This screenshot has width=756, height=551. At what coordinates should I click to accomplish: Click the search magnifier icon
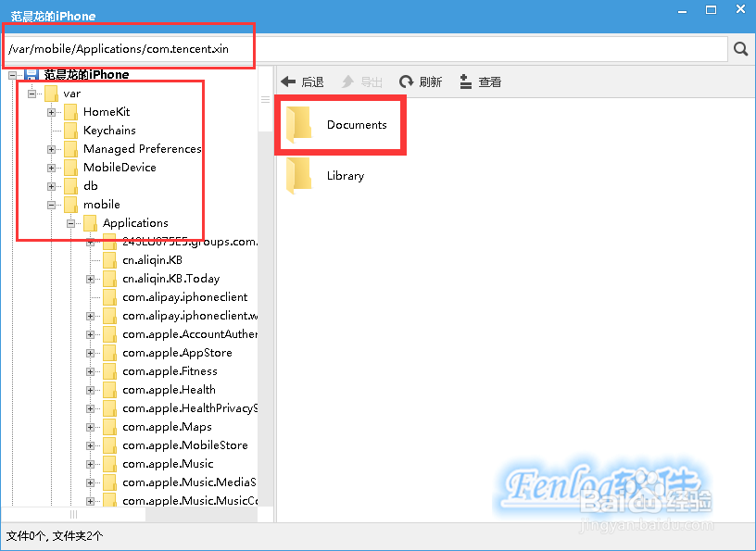[x=740, y=49]
